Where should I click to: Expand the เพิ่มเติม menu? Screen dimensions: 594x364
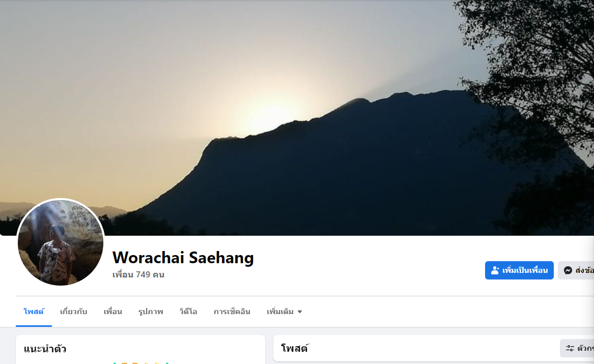coord(284,312)
